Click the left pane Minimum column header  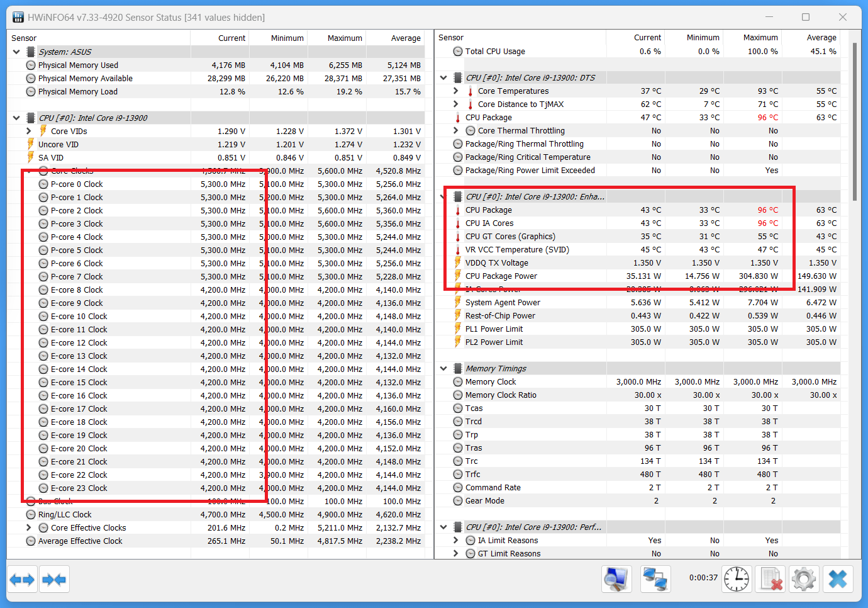(x=278, y=38)
